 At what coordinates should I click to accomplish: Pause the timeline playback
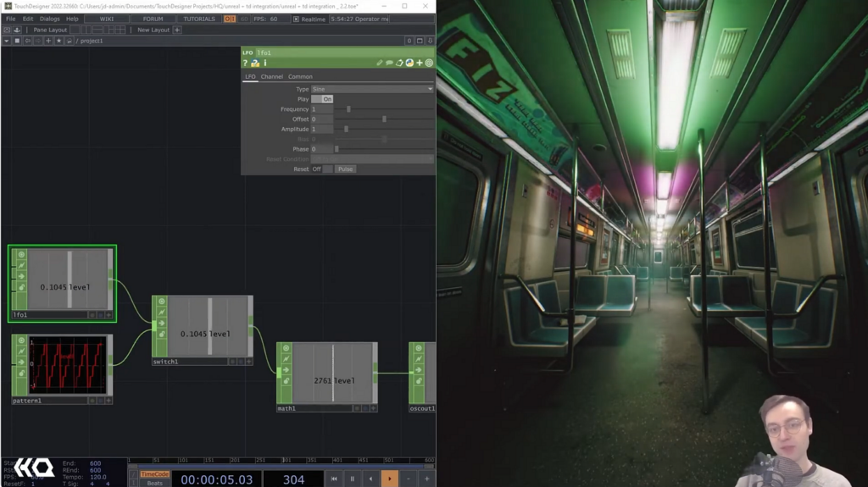(352, 479)
